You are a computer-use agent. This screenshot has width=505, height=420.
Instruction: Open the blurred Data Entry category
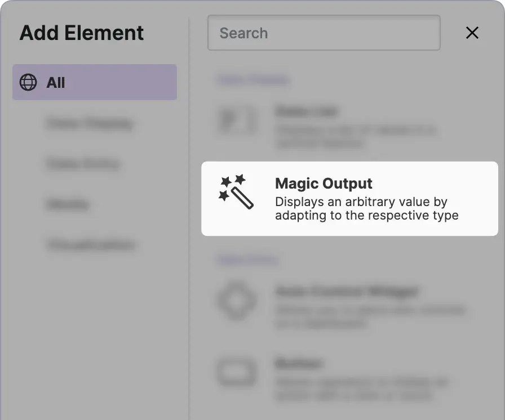(83, 164)
